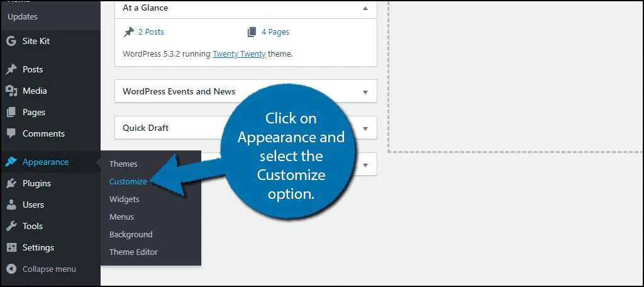Expand the Quick Draft panel
Viewport: 644px width, 287px height.
365,128
